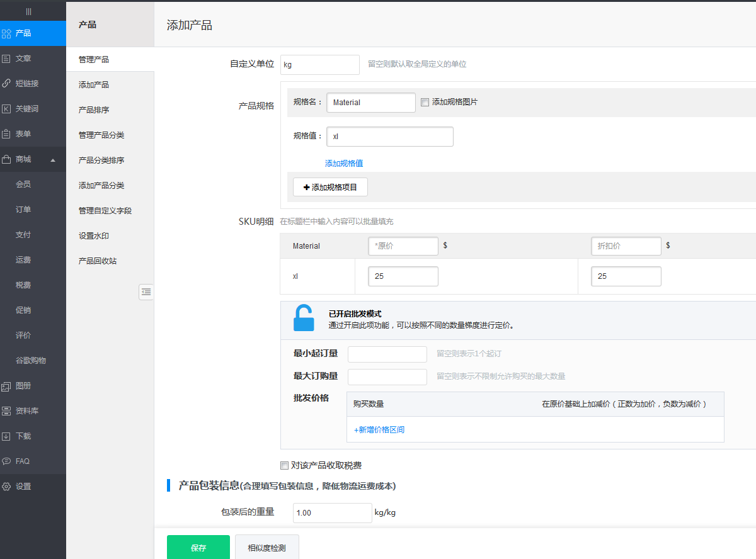
Task: Select the Product Recycle Bin menu item
Action: [97, 261]
